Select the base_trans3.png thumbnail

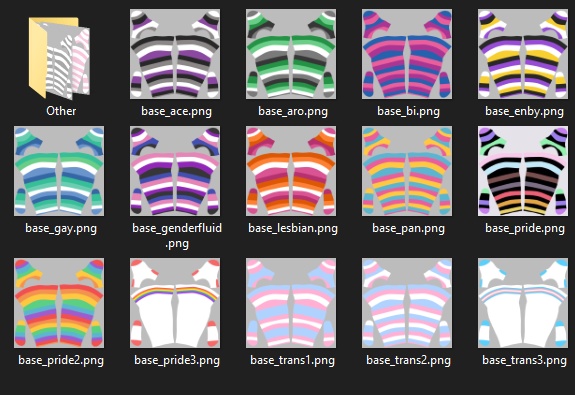click(523, 303)
